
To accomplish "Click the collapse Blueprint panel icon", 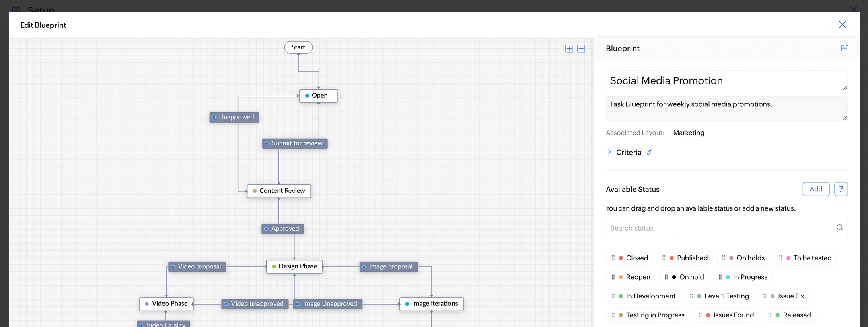I will click(844, 48).
